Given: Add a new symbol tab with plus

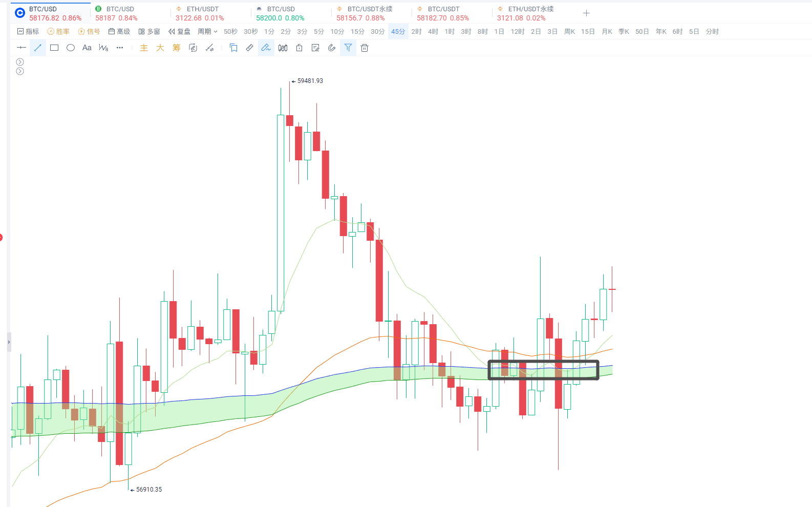Looking at the screenshot, I should [x=587, y=13].
